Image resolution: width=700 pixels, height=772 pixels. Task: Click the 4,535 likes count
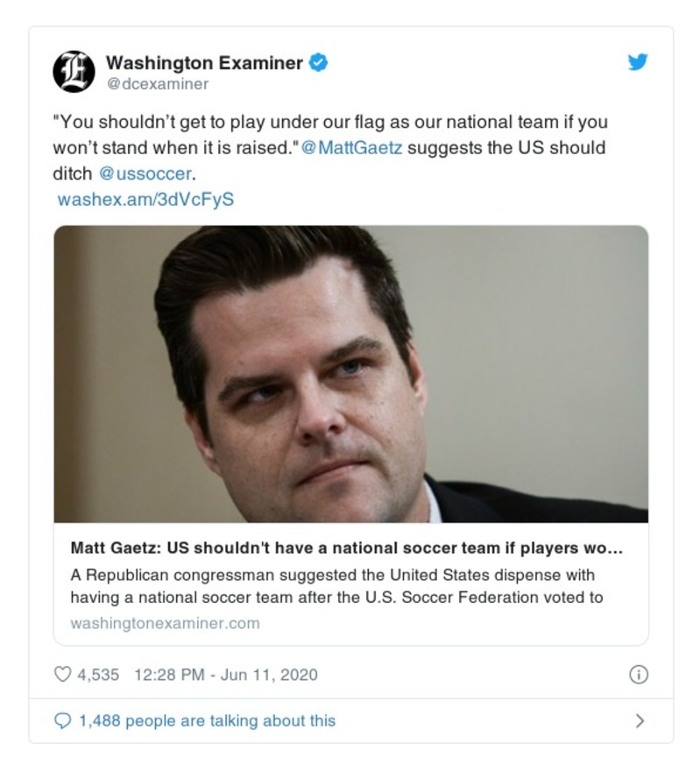(99, 675)
